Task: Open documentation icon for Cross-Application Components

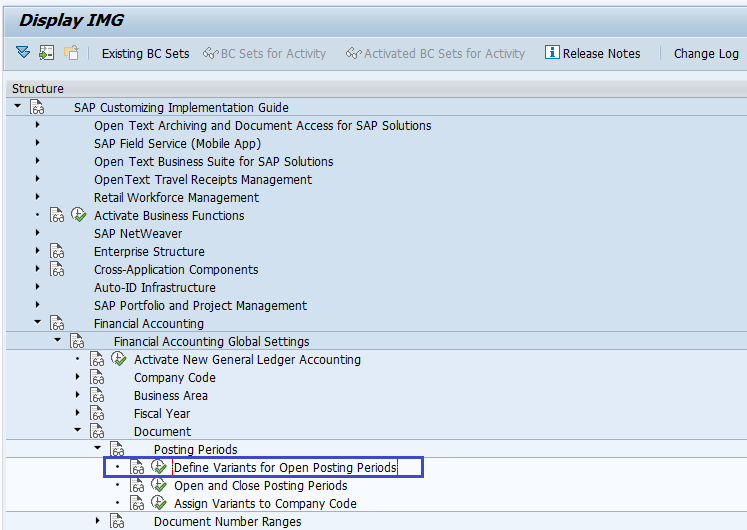Action: (57, 270)
